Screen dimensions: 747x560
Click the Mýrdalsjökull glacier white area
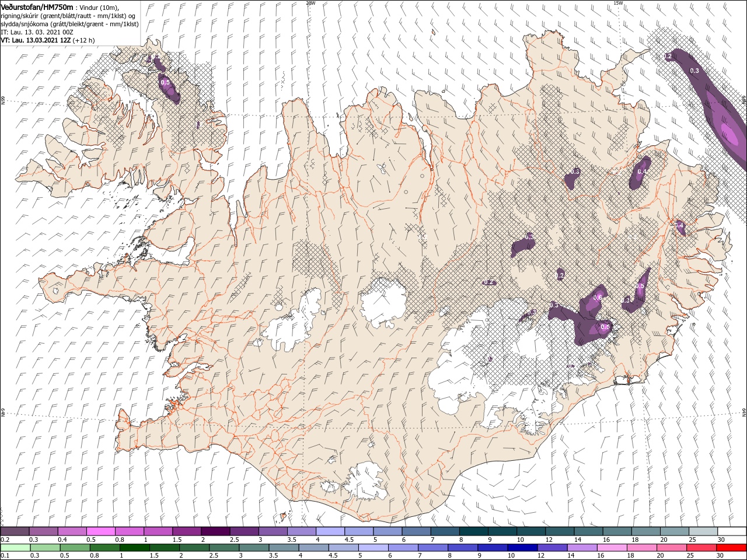pos(364,481)
